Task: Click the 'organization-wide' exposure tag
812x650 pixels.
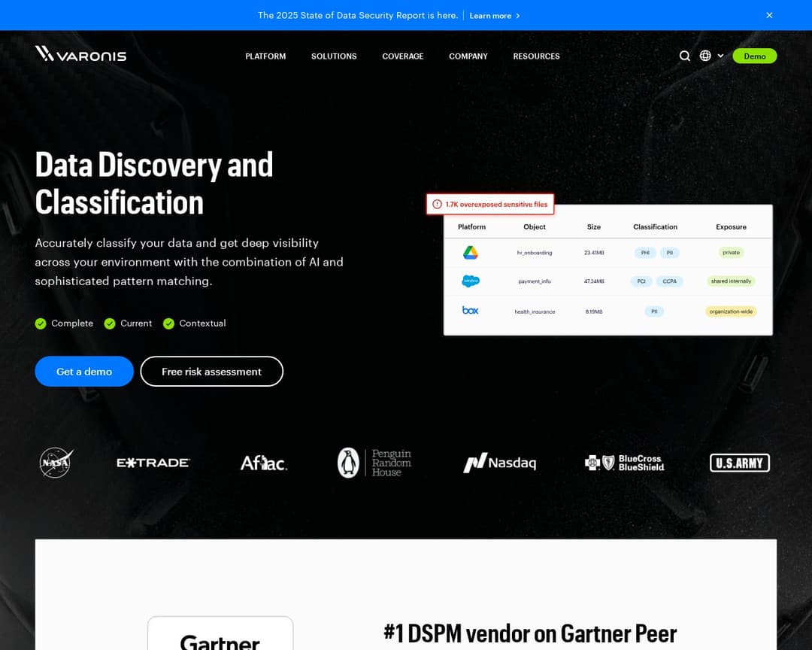Action: click(732, 311)
